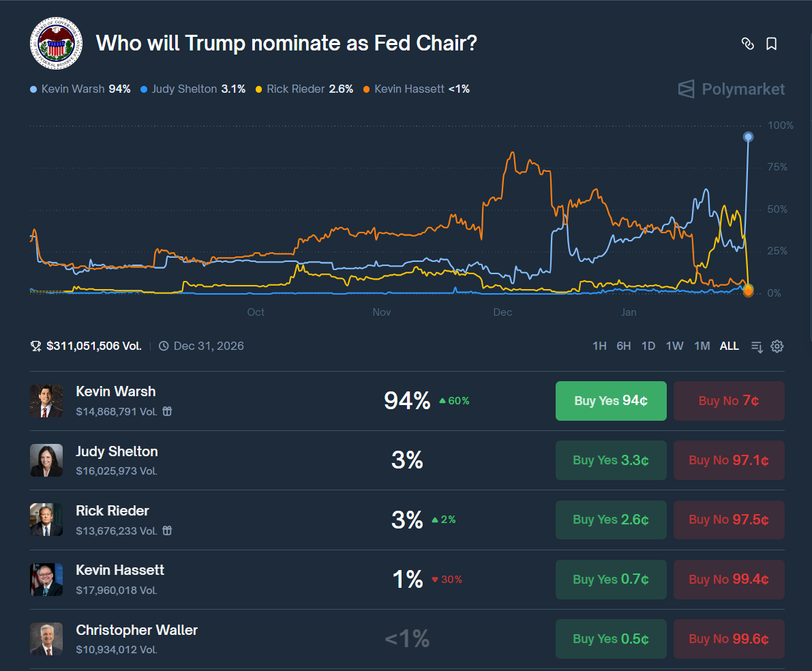The width and height of the screenshot is (812, 671).
Task: Click the trophy volume icon
Action: pos(36,346)
